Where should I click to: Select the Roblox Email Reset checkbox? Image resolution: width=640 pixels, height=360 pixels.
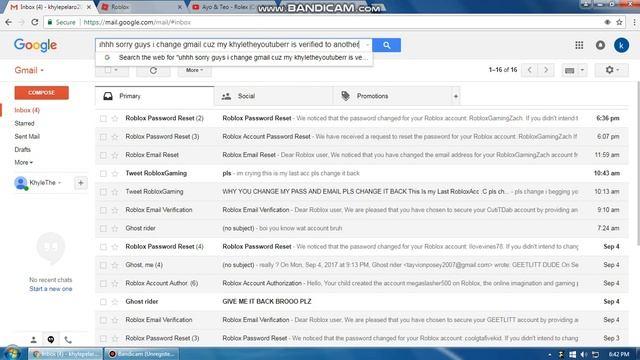(x=103, y=155)
